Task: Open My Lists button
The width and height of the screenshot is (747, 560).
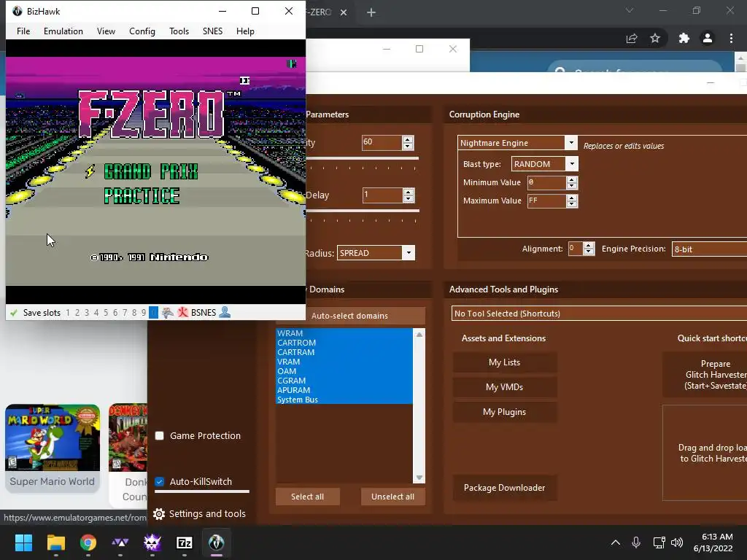Action: coord(505,362)
